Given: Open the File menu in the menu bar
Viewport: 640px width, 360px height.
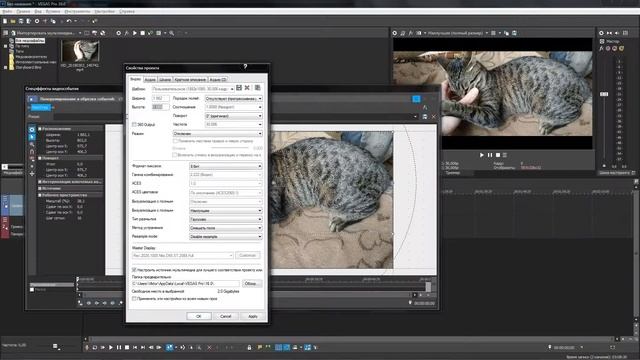Looking at the screenshot, I should point(7,11).
